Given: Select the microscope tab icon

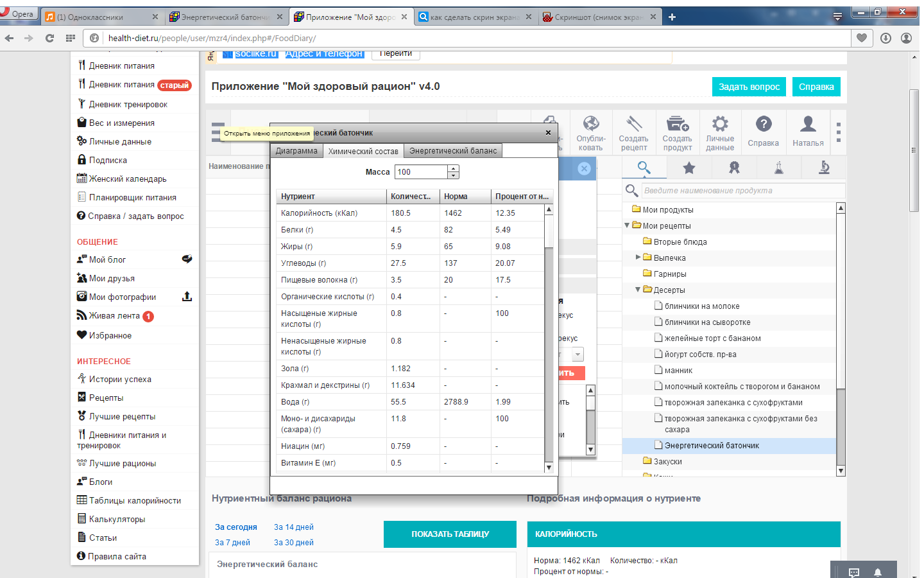Looking at the screenshot, I should click(824, 168).
